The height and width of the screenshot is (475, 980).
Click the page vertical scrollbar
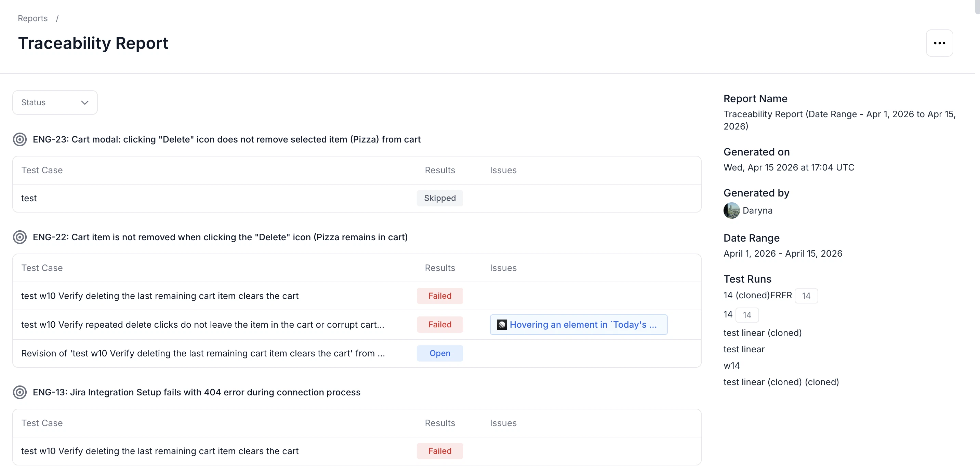977,7
